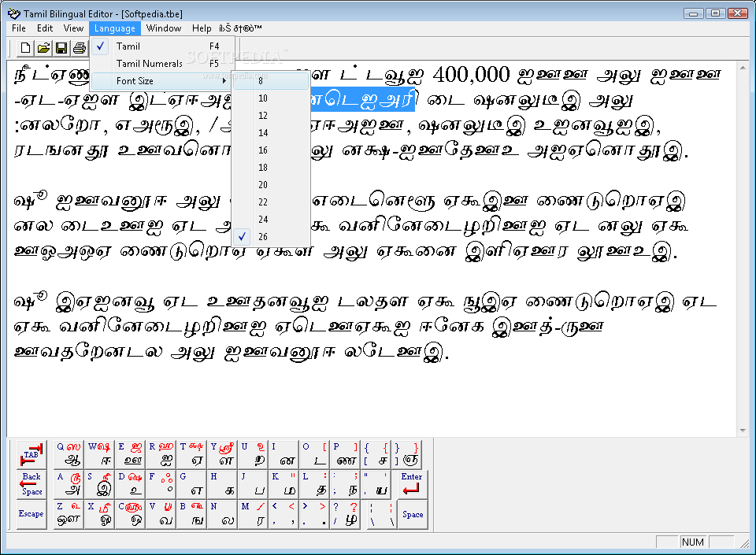Select Tamil Numerals option in Language menu
756x555 pixels.
click(x=162, y=64)
